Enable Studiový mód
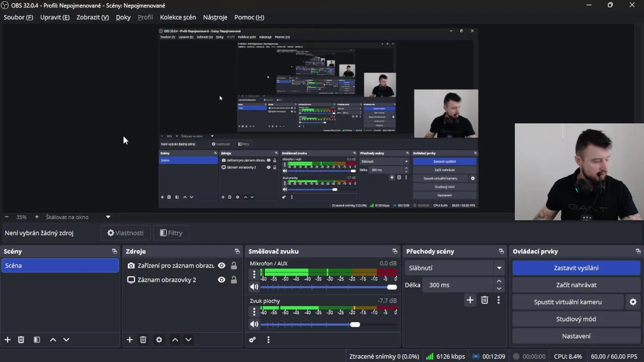Image resolution: width=644 pixels, height=362 pixels. (x=576, y=319)
